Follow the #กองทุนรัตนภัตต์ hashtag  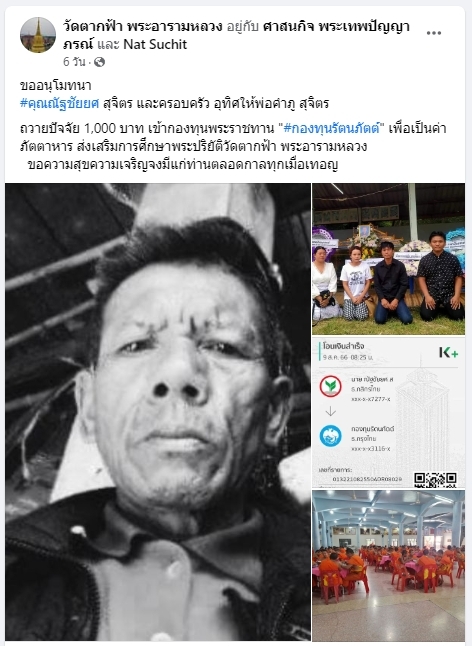point(332,129)
